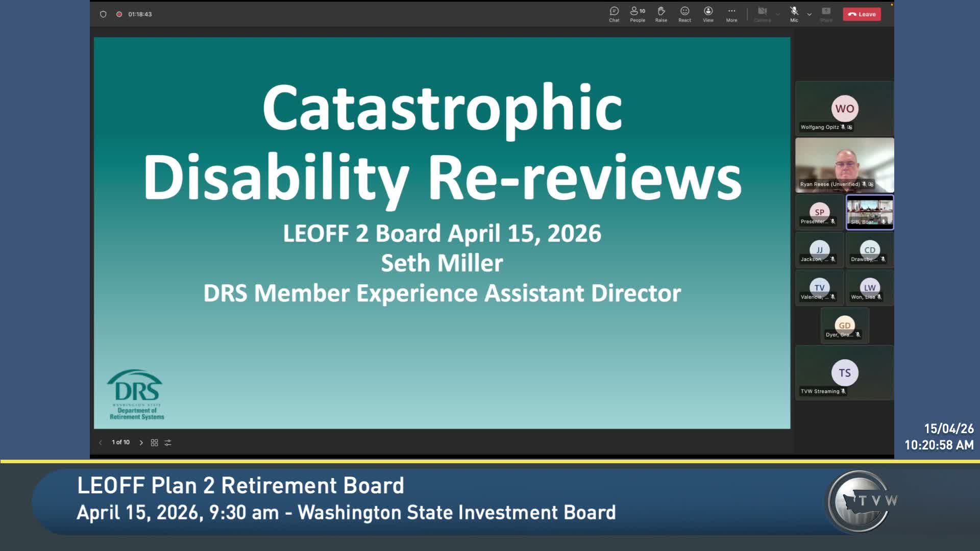980x551 pixels.
Task: Open the Chat panel
Action: point(614,14)
